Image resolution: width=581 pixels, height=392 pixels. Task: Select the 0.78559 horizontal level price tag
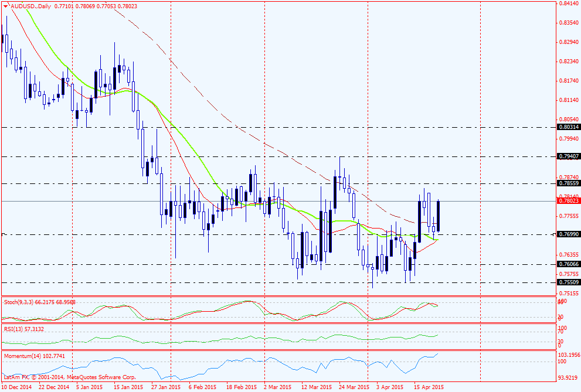tap(568, 183)
